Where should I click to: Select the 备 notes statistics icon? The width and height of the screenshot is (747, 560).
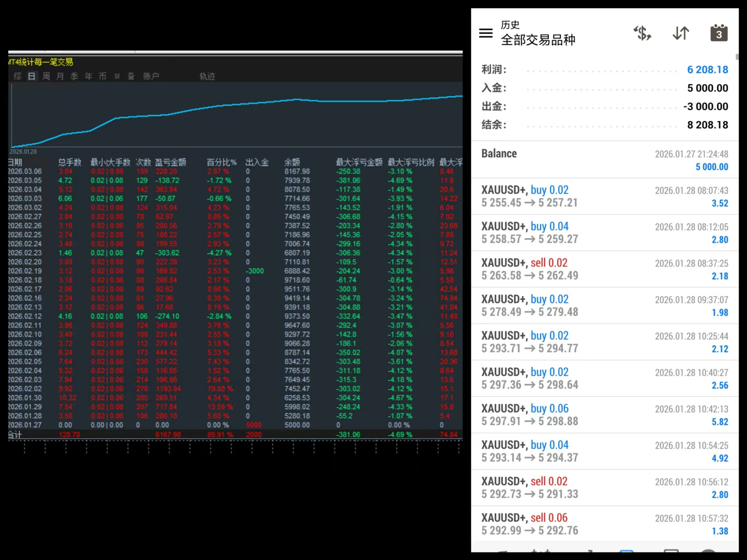tap(130, 76)
